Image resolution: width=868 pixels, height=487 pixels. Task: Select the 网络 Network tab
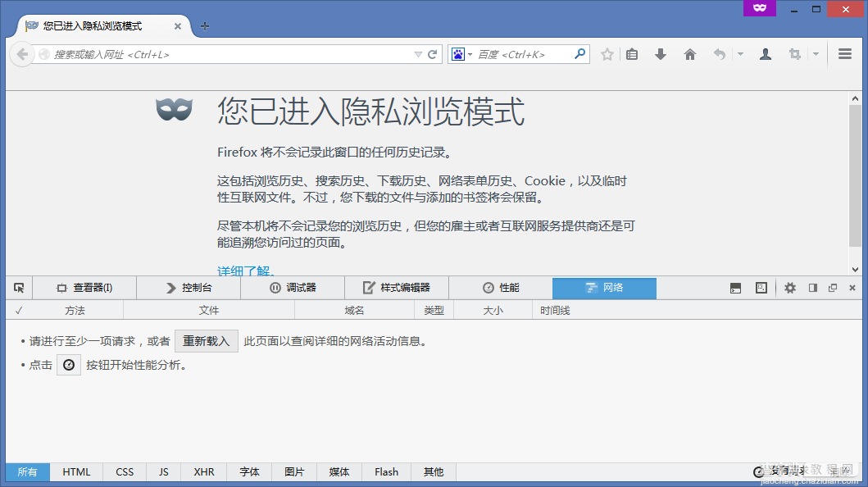tap(605, 288)
